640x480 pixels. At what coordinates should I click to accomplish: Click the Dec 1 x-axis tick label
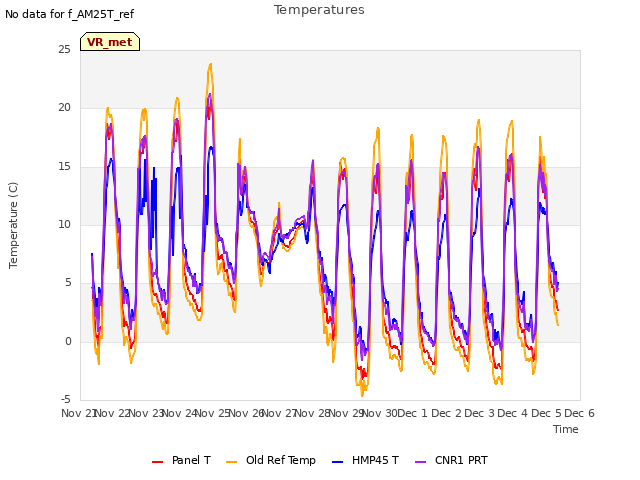point(412,413)
